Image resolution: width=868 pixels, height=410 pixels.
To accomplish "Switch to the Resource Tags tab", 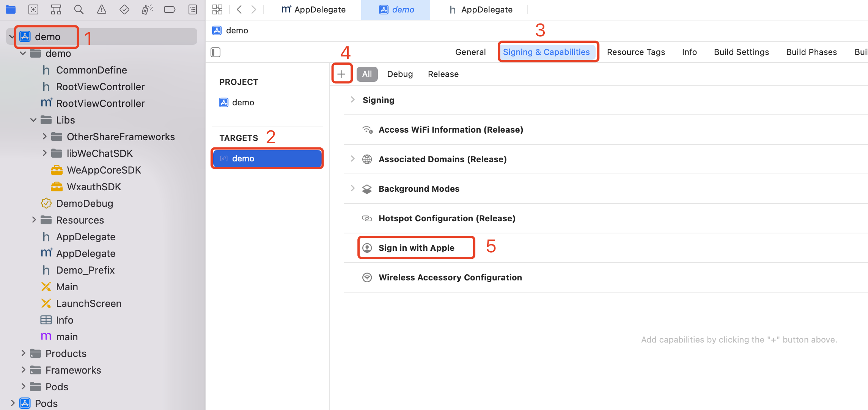I will [636, 52].
